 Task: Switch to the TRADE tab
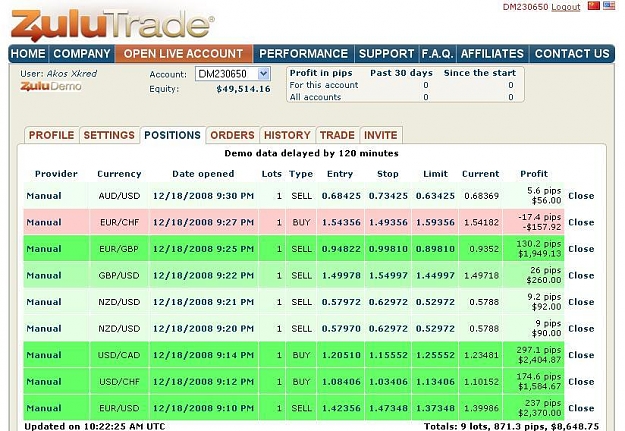337,135
